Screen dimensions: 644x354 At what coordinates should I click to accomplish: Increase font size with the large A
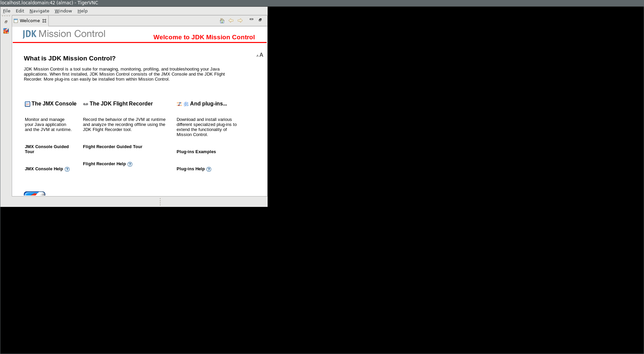(x=261, y=55)
